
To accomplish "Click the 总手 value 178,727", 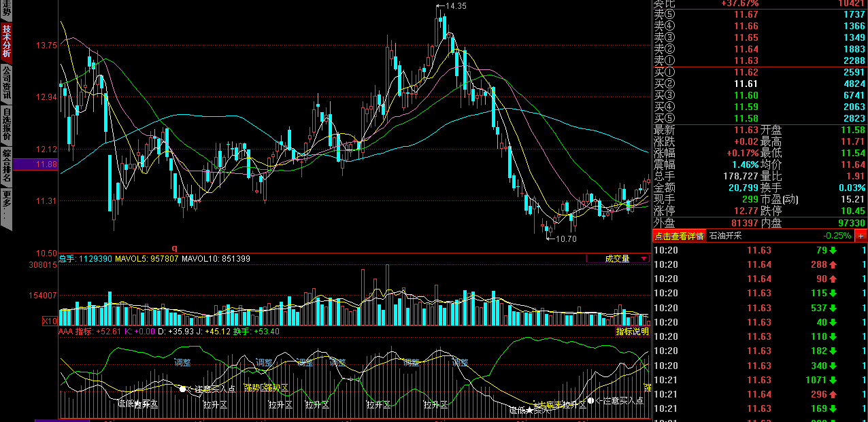I will [x=739, y=176].
